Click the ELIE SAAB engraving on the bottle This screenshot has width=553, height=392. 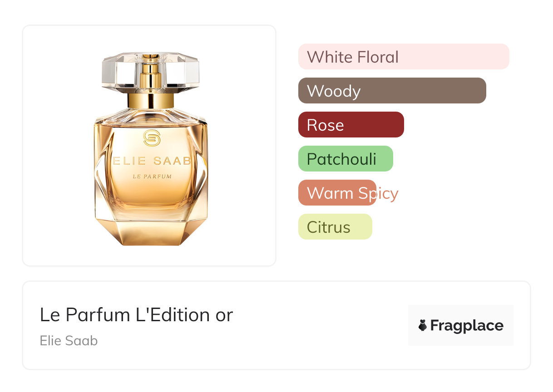(152, 161)
